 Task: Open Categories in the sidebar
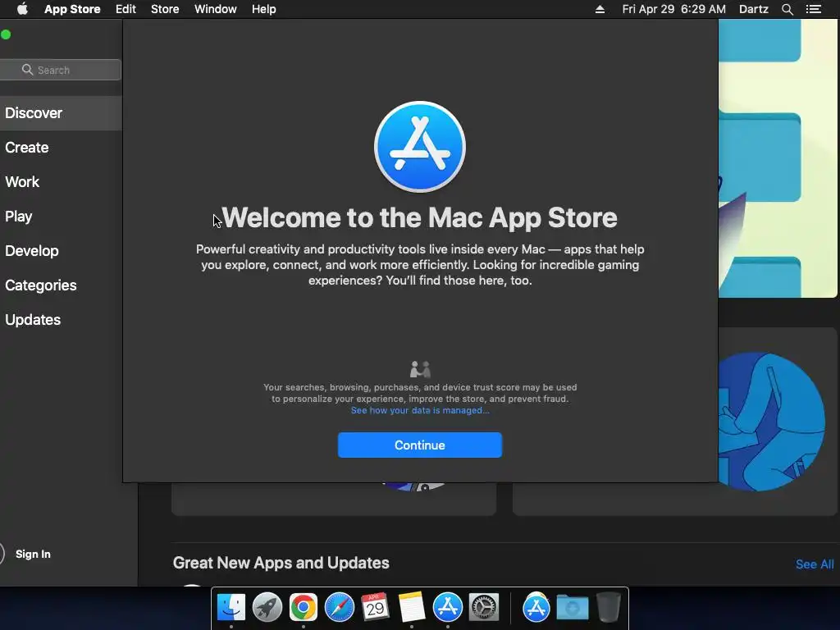point(41,285)
